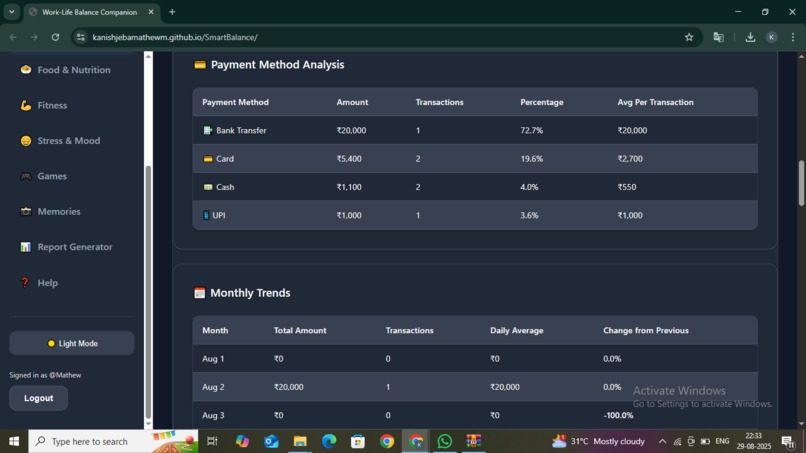The image size is (806, 453).
Task: Open the browser downloads icon
Action: [x=750, y=37]
